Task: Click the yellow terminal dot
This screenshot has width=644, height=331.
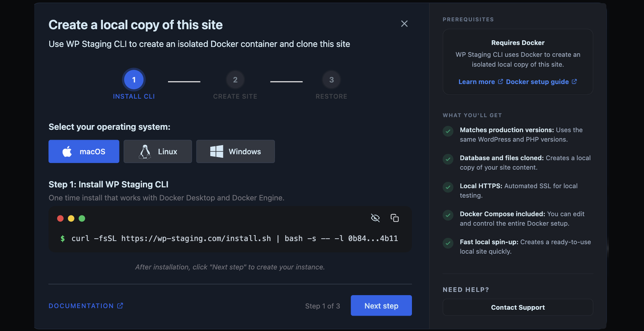Action: (x=71, y=218)
